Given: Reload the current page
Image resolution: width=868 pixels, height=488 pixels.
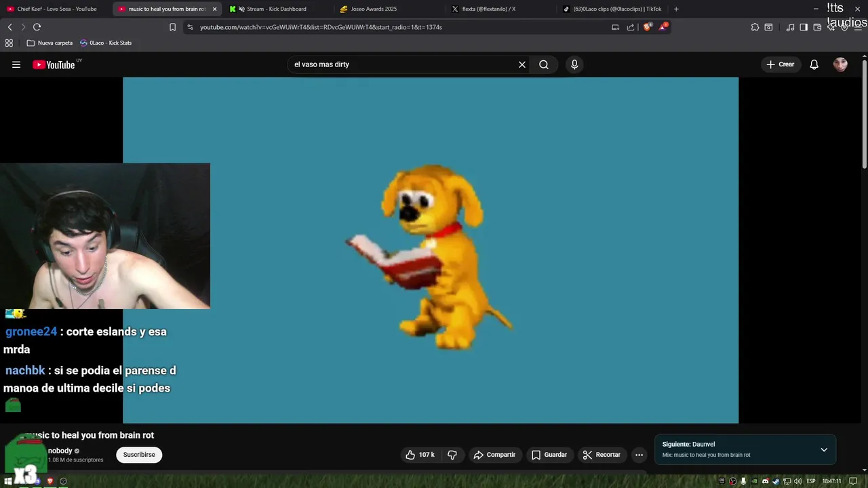Looking at the screenshot, I should click(x=37, y=27).
